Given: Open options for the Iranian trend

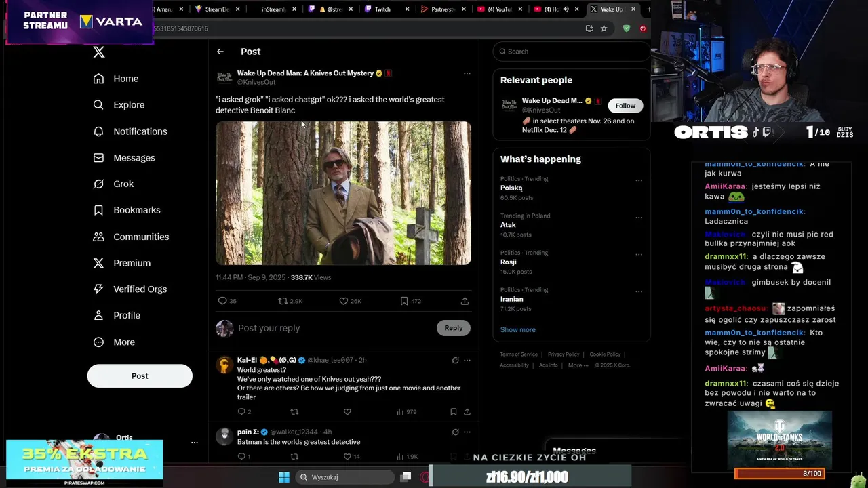Looking at the screenshot, I should [638, 292].
